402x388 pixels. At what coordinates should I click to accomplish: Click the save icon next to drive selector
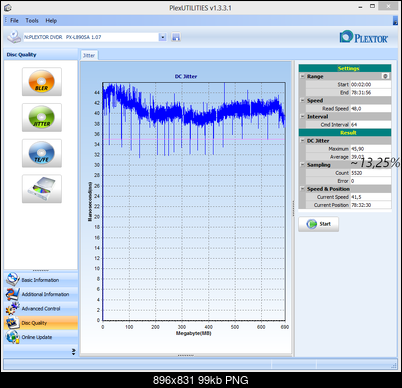tap(176, 37)
